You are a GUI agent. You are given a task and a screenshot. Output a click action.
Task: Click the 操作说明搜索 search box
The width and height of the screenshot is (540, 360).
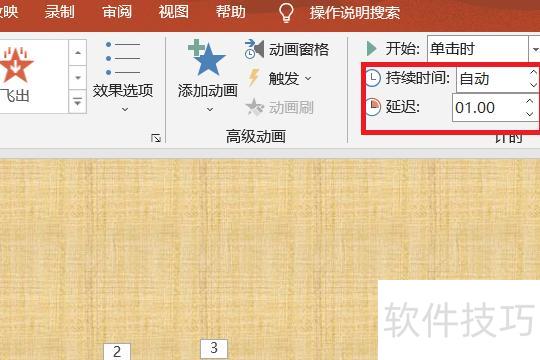(x=355, y=13)
